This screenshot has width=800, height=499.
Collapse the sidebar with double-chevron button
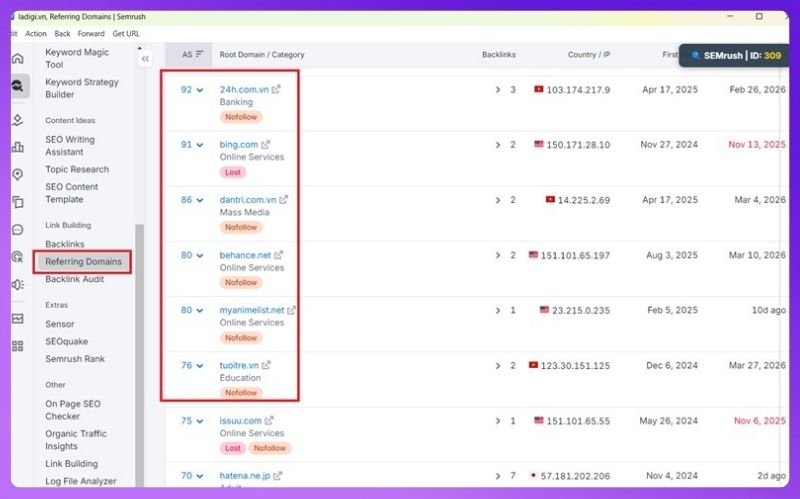click(x=145, y=59)
